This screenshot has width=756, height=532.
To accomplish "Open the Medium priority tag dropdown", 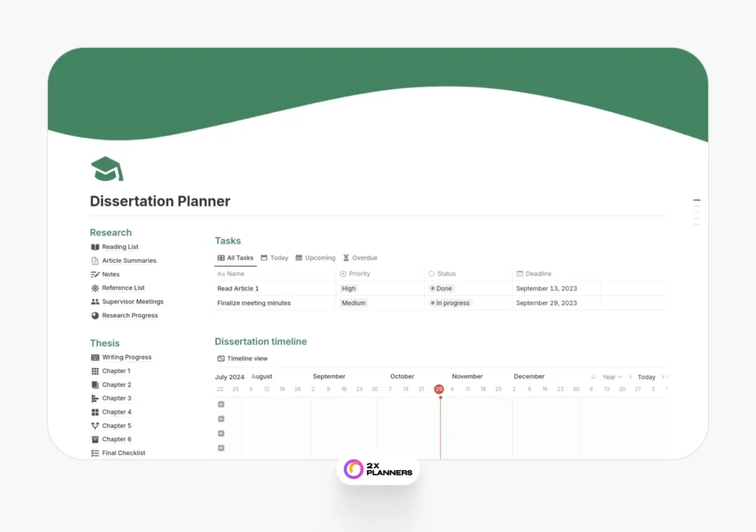I will point(354,303).
